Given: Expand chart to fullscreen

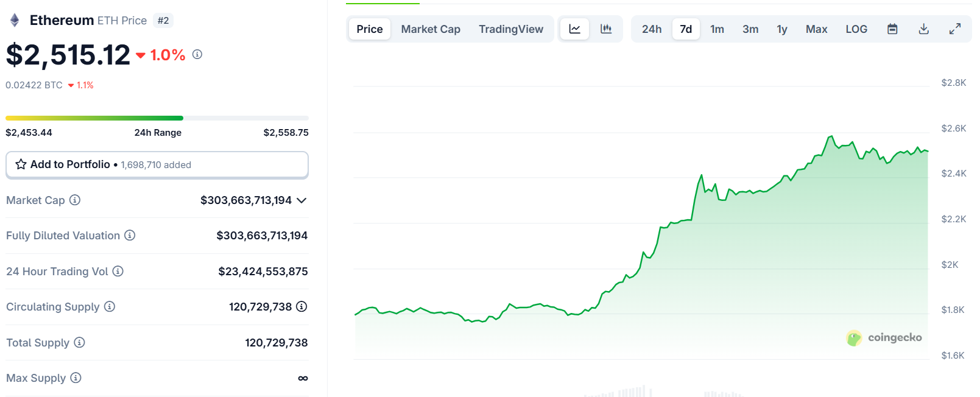Looking at the screenshot, I should click(955, 29).
